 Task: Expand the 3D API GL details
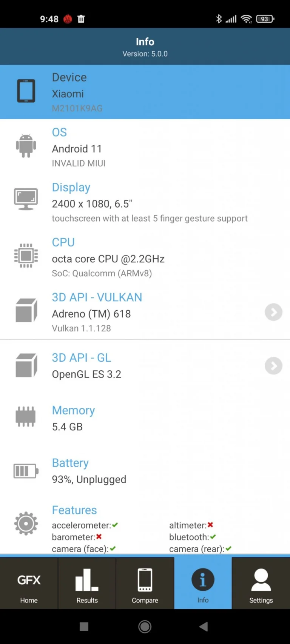273,366
